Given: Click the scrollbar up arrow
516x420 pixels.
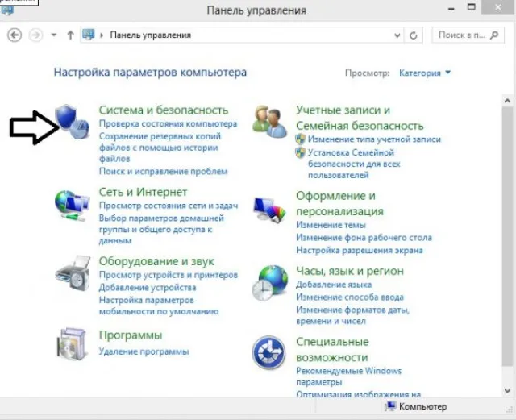Looking at the screenshot, I should 507,101.
